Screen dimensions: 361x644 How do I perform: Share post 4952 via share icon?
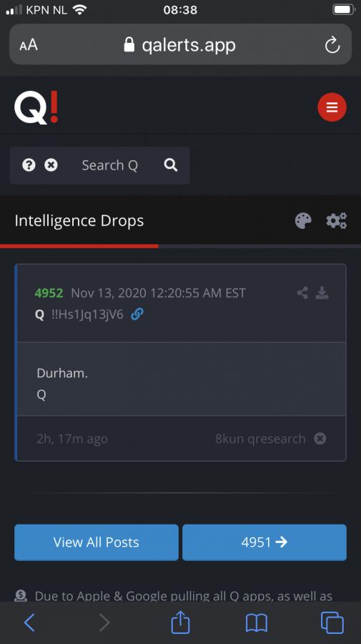[302, 293]
